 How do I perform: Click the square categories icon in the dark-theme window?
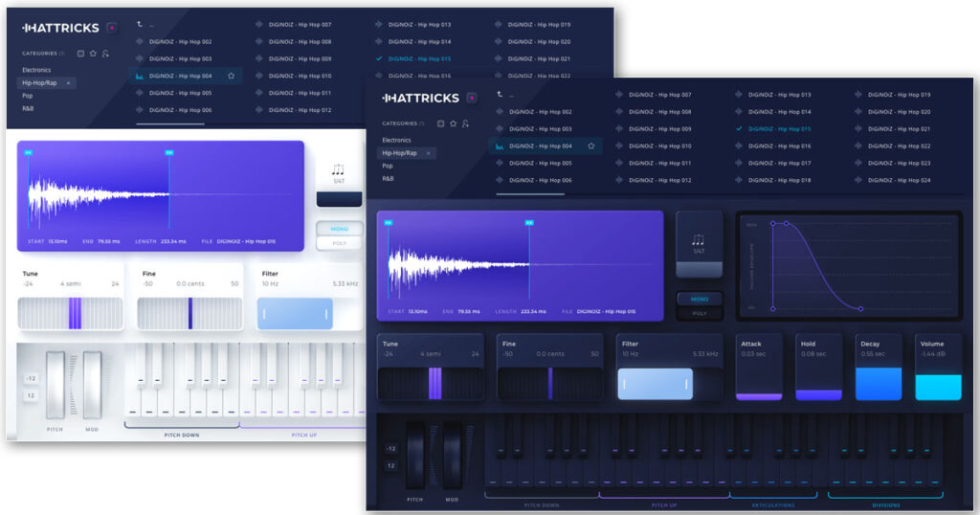440,123
